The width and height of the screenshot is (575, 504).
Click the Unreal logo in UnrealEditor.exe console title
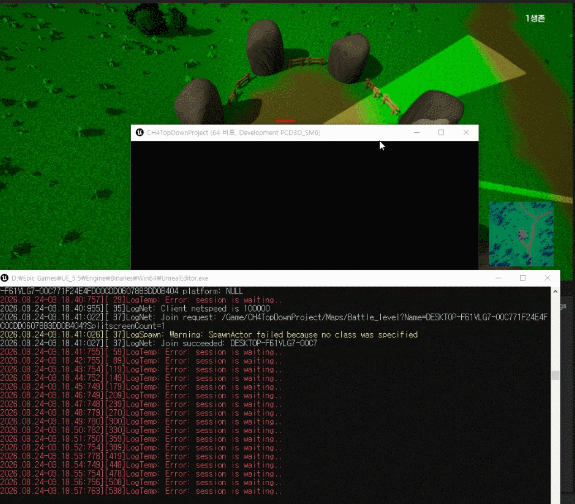[x=4, y=278]
